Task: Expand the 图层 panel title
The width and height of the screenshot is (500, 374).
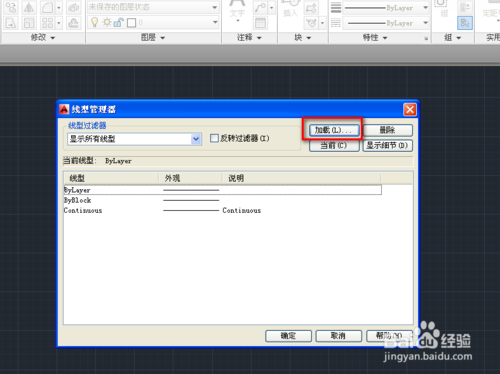Action: [153, 38]
